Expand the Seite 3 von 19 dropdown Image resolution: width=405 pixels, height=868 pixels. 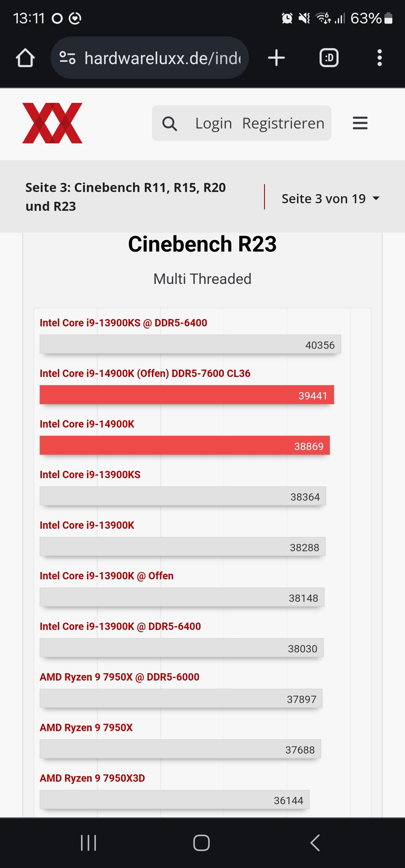tap(330, 199)
